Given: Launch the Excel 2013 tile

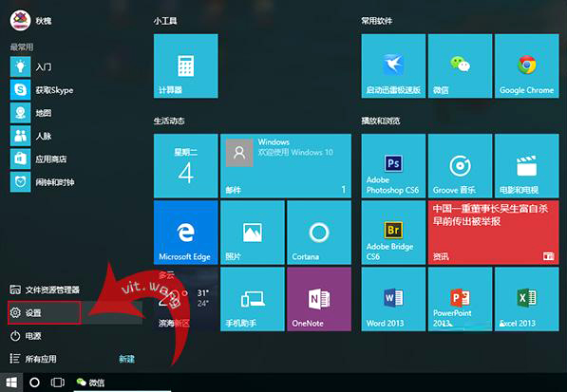Looking at the screenshot, I should pos(527,299).
